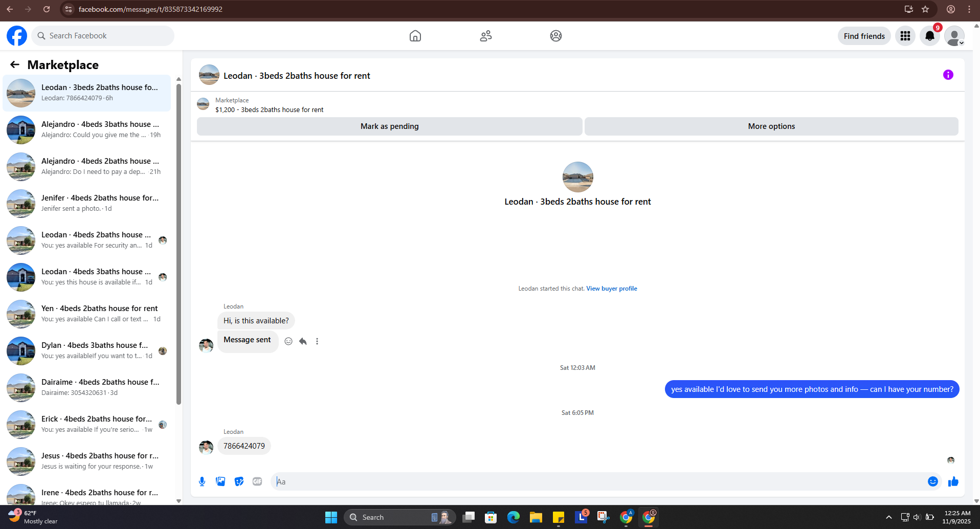The width and height of the screenshot is (980, 529).
Task: Click the Search Facebook field
Action: (103, 36)
